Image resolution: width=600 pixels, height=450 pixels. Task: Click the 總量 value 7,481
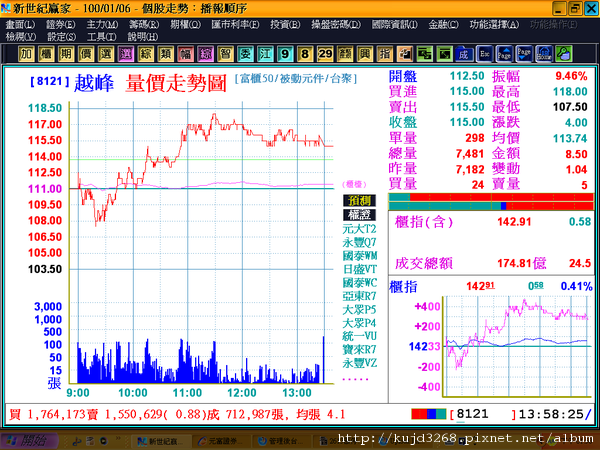click(470, 153)
